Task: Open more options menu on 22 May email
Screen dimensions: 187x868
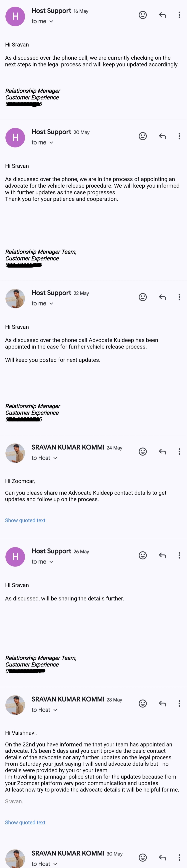Action: (179, 297)
